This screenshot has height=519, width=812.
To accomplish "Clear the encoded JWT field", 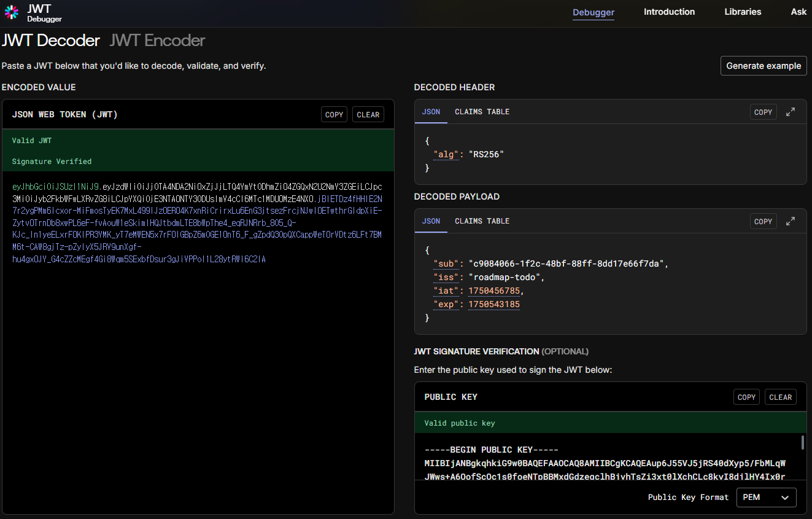I will pyautogui.click(x=368, y=114).
